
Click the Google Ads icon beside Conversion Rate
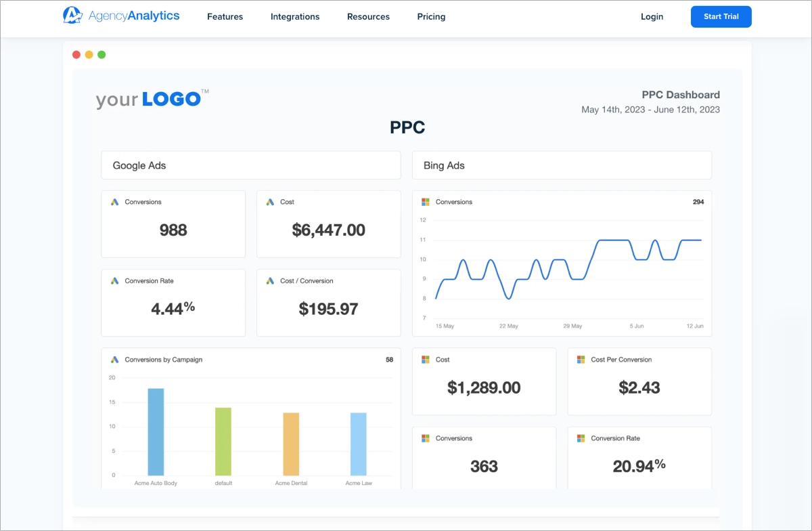(115, 280)
